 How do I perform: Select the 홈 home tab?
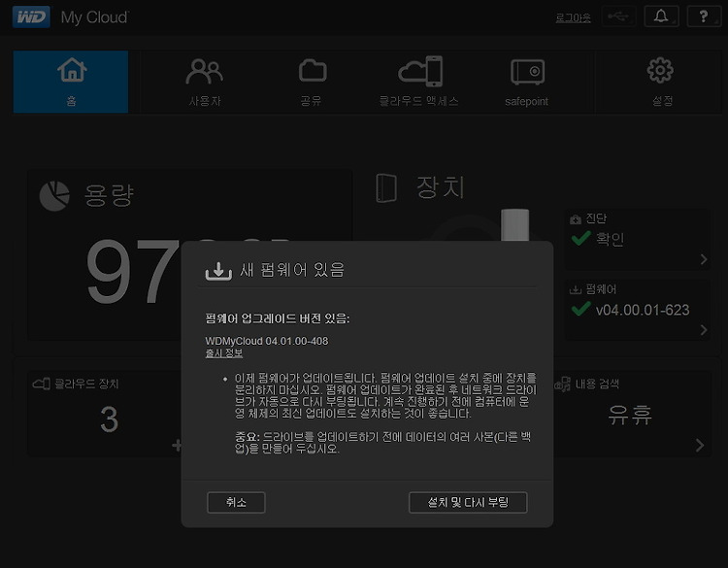[x=71, y=82]
